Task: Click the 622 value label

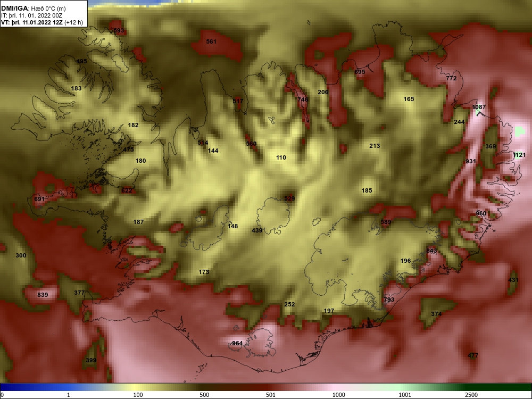Action: pyautogui.click(x=127, y=190)
